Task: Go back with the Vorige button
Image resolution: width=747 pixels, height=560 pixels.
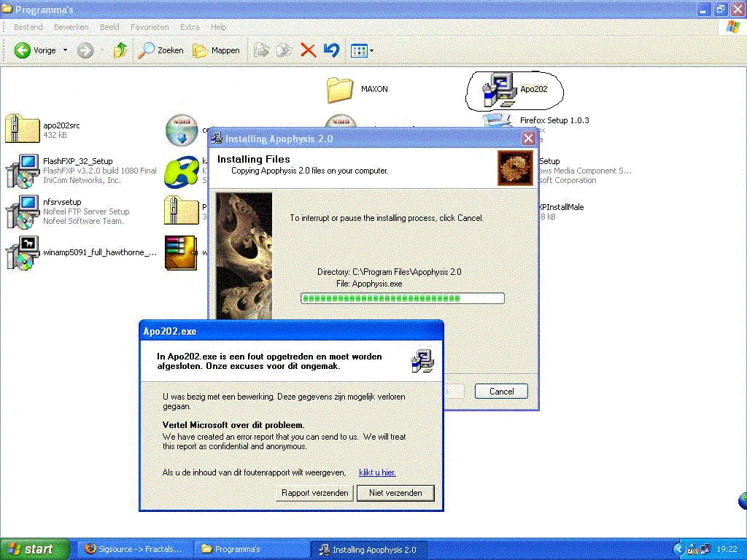Action: click(35, 50)
